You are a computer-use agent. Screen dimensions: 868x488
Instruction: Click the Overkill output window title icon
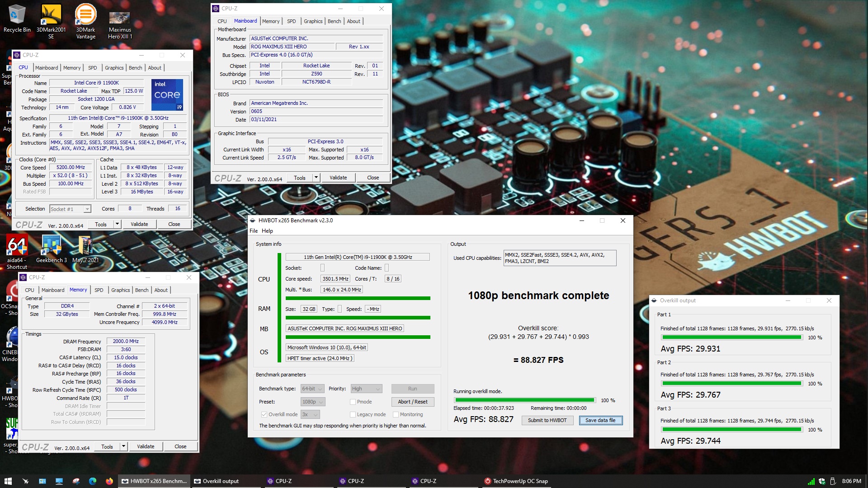pos(654,300)
